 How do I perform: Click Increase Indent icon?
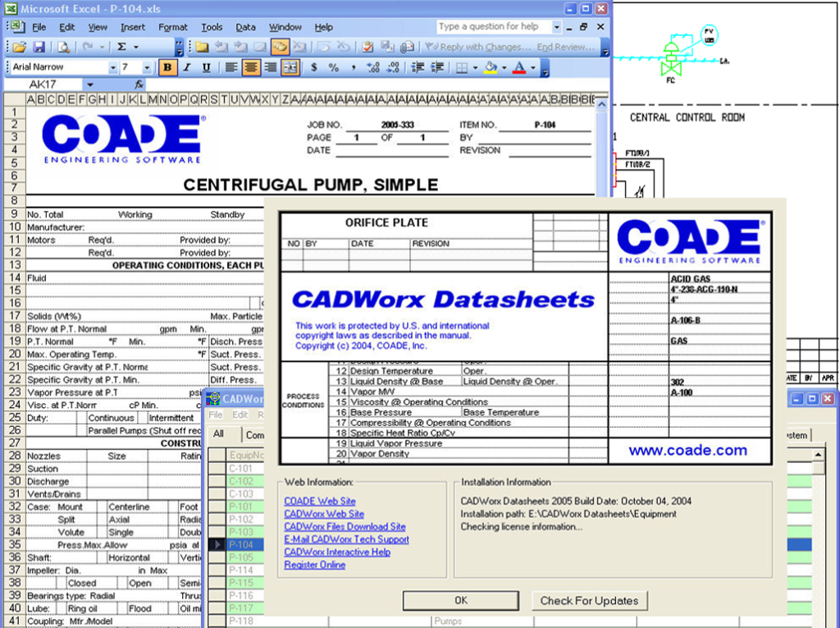pyautogui.click(x=437, y=67)
